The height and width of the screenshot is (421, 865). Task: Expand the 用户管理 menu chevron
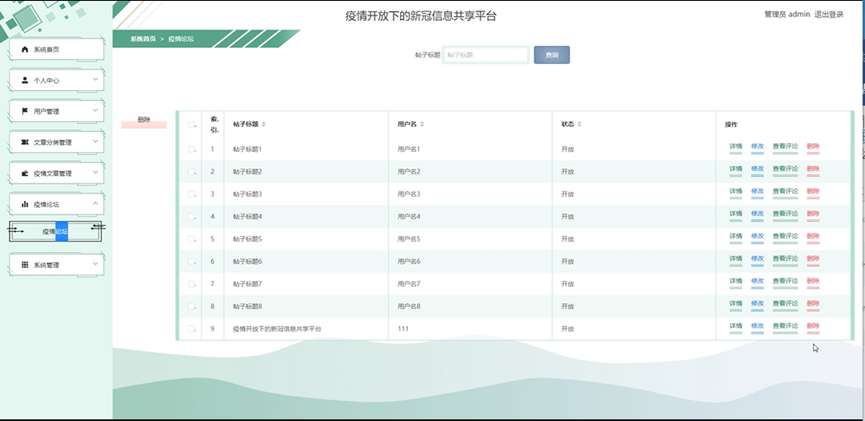click(95, 110)
